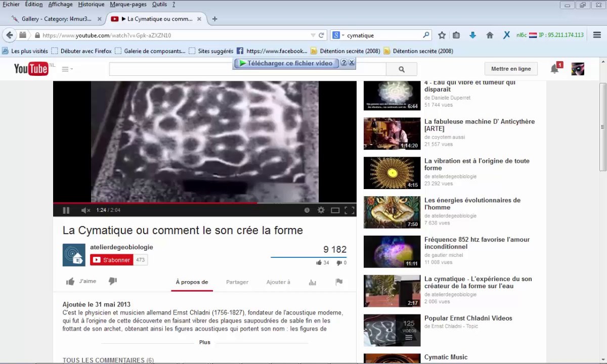Click the YouTube search magnifier button
607x364 pixels.
click(x=402, y=69)
